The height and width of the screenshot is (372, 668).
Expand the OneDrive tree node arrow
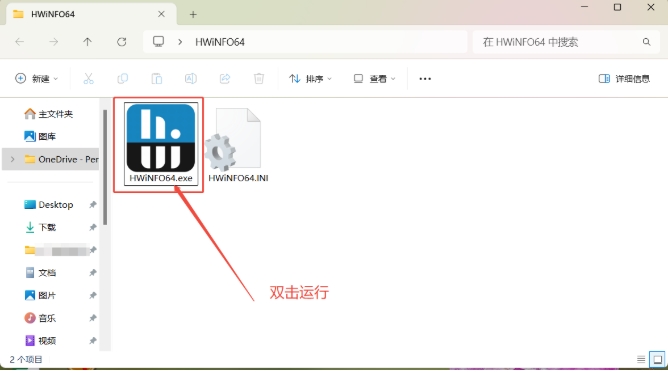[12, 159]
